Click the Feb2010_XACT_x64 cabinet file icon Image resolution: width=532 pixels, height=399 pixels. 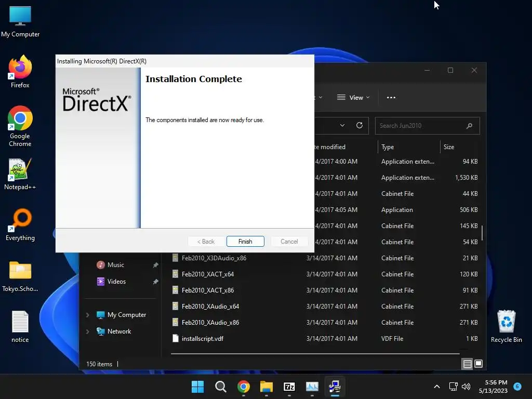pos(175,274)
